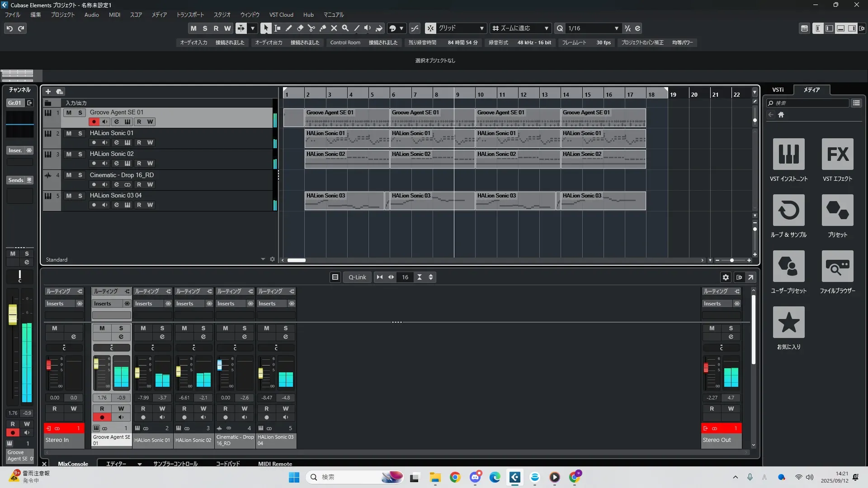Select the Erase tool
The width and height of the screenshot is (868, 488).
click(x=300, y=28)
